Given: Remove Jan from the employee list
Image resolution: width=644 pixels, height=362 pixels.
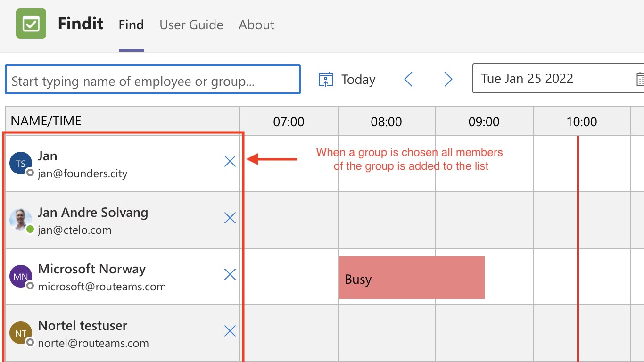Looking at the screenshot, I should (230, 162).
